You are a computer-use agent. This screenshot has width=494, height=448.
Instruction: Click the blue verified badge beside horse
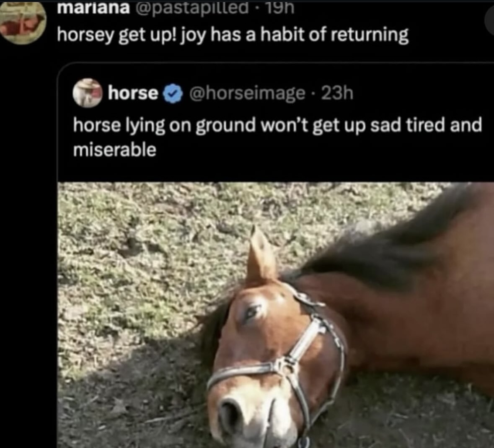[173, 93]
